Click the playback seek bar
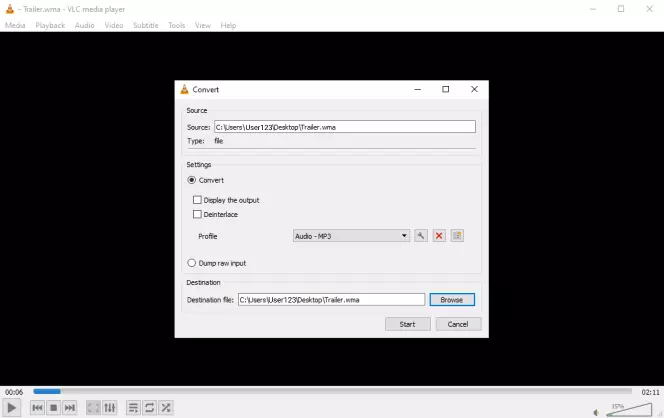The height and width of the screenshot is (418, 664). point(332,391)
